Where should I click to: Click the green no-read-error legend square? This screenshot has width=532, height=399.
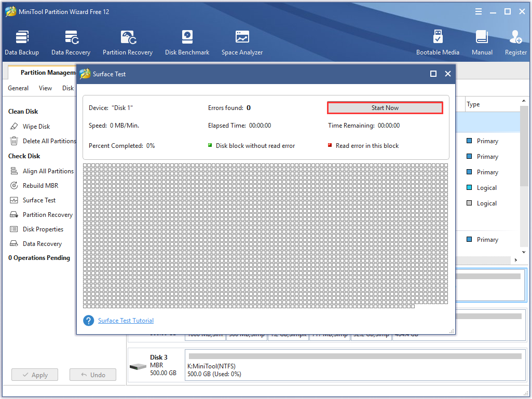click(x=210, y=145)
